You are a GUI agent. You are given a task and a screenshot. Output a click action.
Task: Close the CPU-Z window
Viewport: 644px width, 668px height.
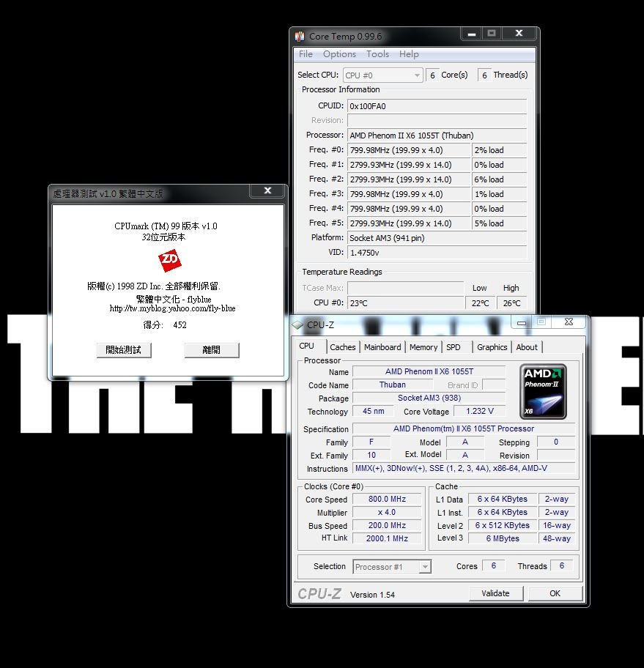point(569,322)
